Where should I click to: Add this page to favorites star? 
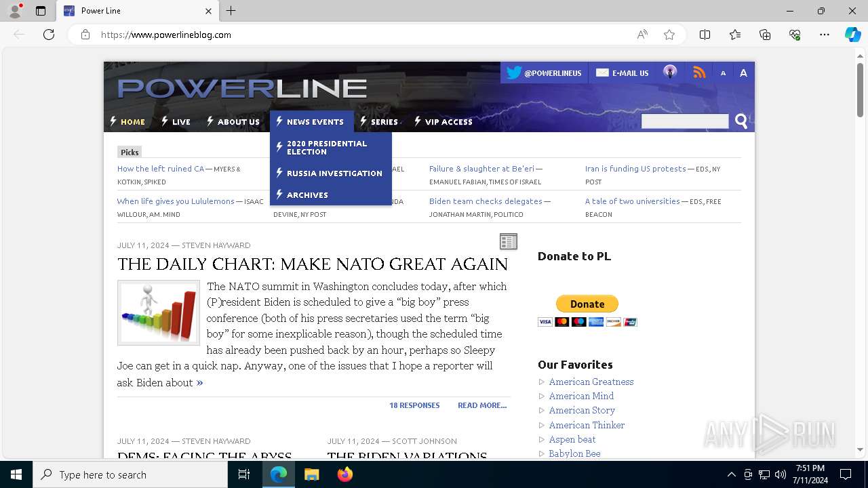pyautogui.click(x=669, y=35)
